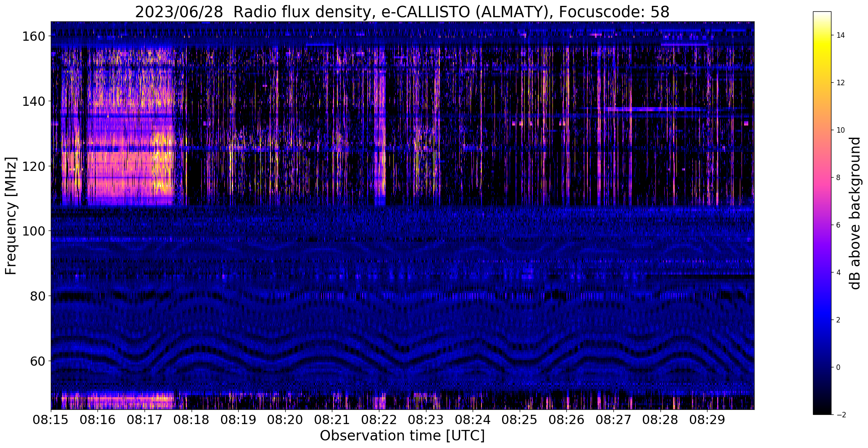This screenshot has width=868, height=448.
Task: Click the 08:15 time tick label
Action: pyautogui.click(x=51, y=419)
